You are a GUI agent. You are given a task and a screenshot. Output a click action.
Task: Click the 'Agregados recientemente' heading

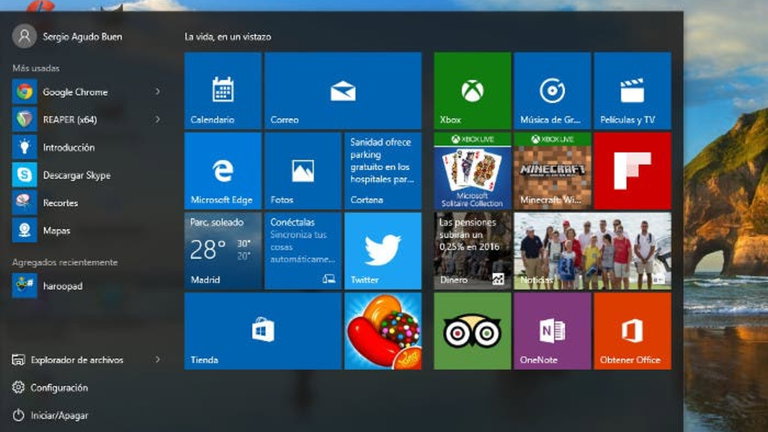(x=65, y=263)
